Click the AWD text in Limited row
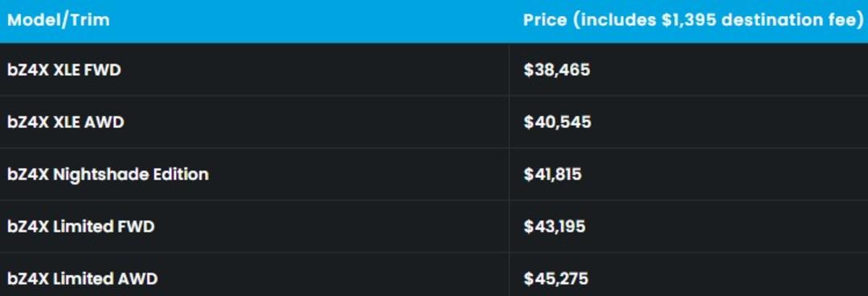This screenshot has width=868, height=296. pyautogui.click(x=137, y=278)
